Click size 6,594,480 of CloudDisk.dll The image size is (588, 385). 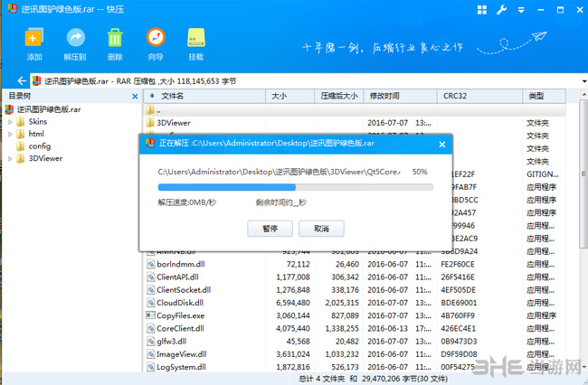coord(293,303)
